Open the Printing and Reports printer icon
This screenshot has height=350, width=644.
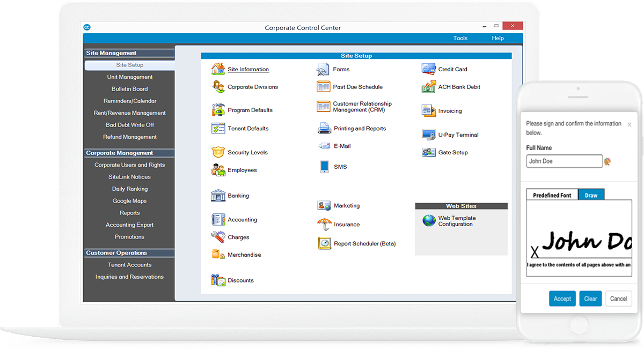click(324, 129)
